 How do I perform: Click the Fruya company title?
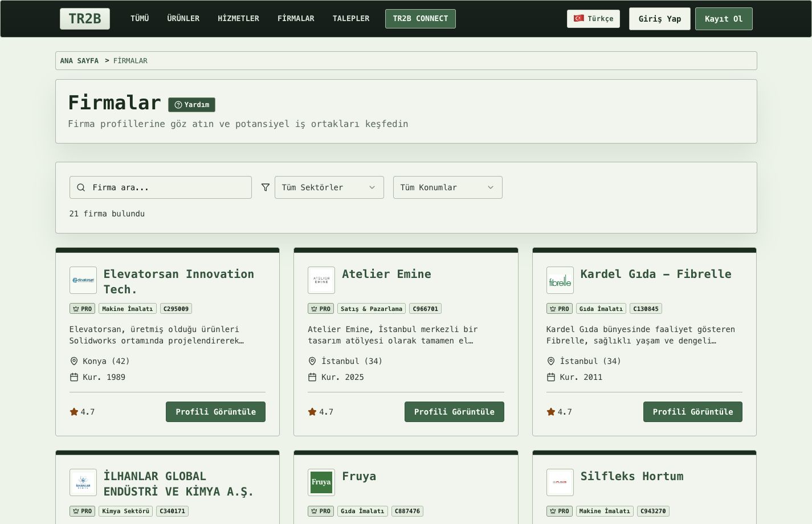pyautogui.click(x=359, y=476)
